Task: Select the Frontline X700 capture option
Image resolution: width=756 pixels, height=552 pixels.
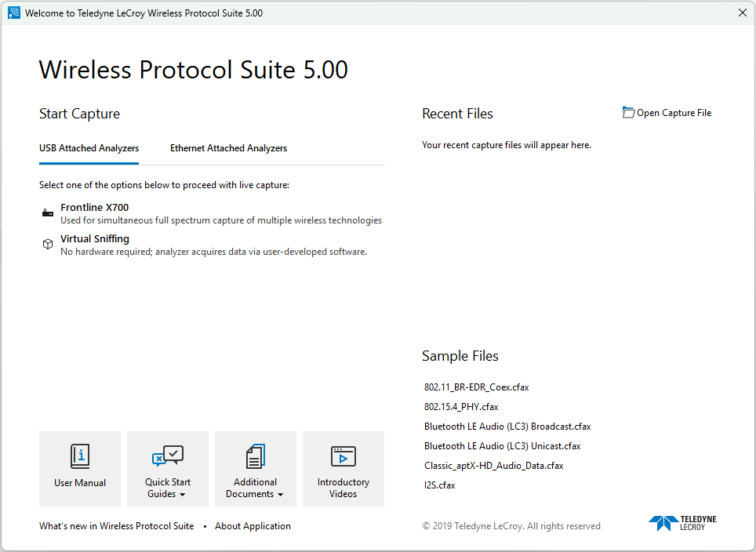Action: coord(213,213)
